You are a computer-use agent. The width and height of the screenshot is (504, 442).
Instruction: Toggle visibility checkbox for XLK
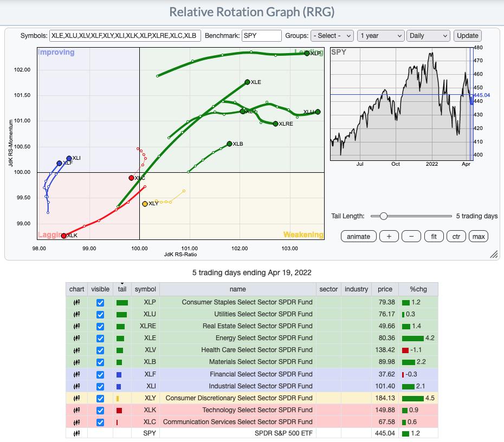click(100, 411)
